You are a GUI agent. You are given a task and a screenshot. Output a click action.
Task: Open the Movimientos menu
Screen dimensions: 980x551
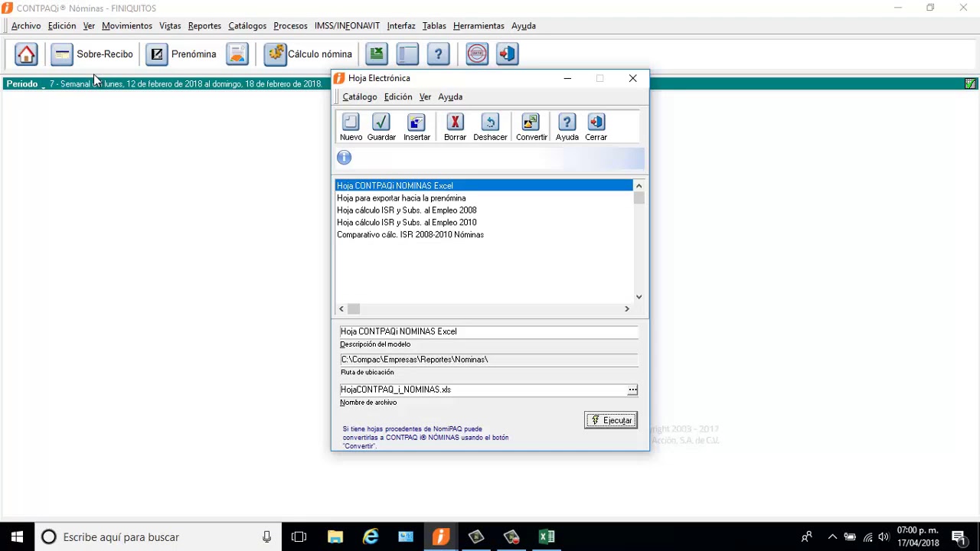pos(127,26)
